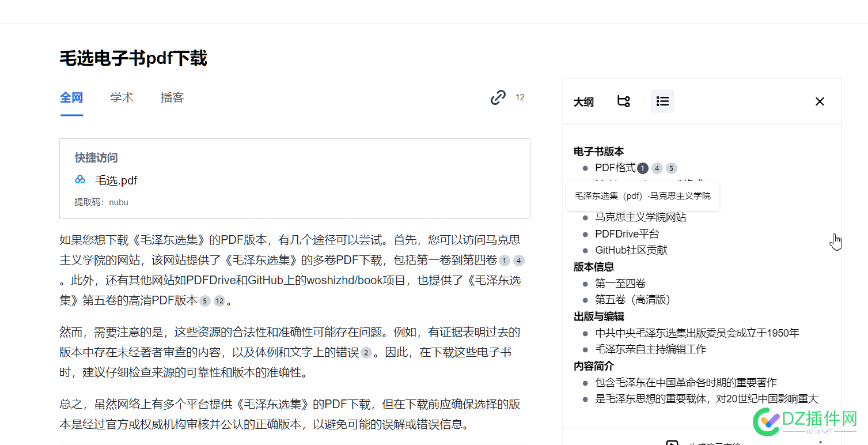This screenshot has width=868, height=445.
Task: Click the 提取码：nubu text
Action: pos(101,202)
